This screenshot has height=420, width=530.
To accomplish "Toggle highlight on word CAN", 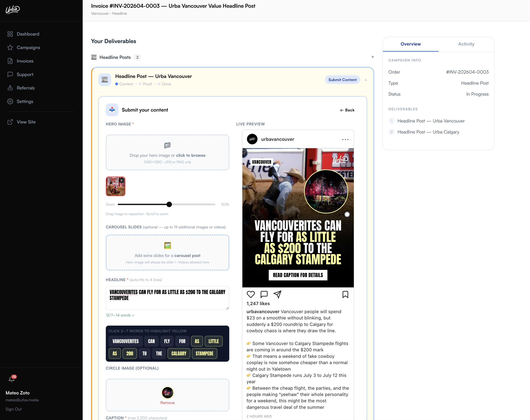I will pos(152,341).
